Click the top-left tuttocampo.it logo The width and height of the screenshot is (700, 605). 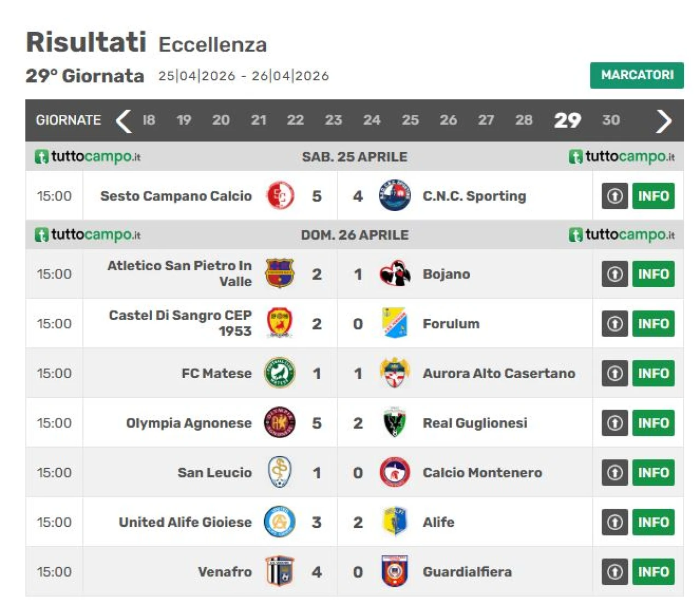[88, 157]
